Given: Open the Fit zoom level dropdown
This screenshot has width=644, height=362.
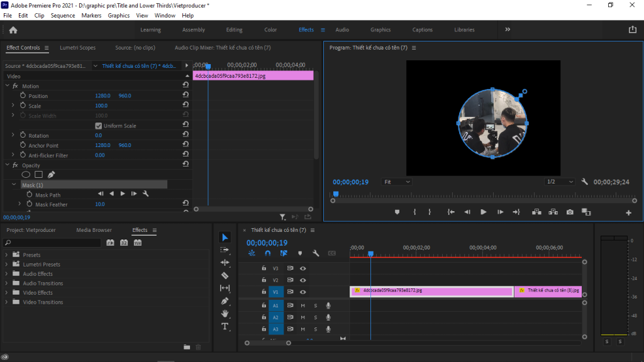Looking at the screenshot, I should point(396,181).
